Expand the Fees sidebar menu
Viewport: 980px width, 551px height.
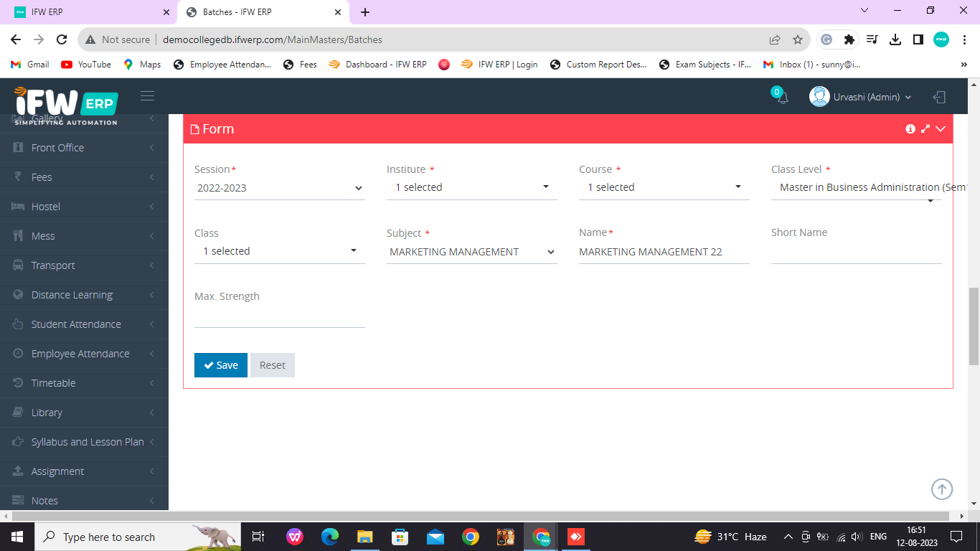click(x=84, y=177)
